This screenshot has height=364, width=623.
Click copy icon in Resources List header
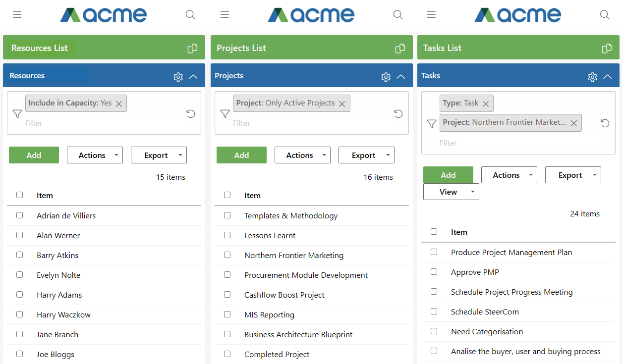tap(192, 48)
